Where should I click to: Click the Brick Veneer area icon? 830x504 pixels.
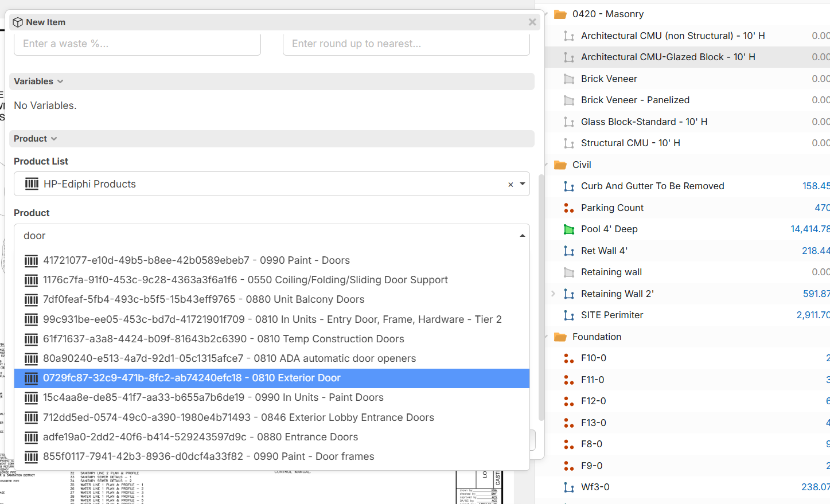[x=568, y=79]
